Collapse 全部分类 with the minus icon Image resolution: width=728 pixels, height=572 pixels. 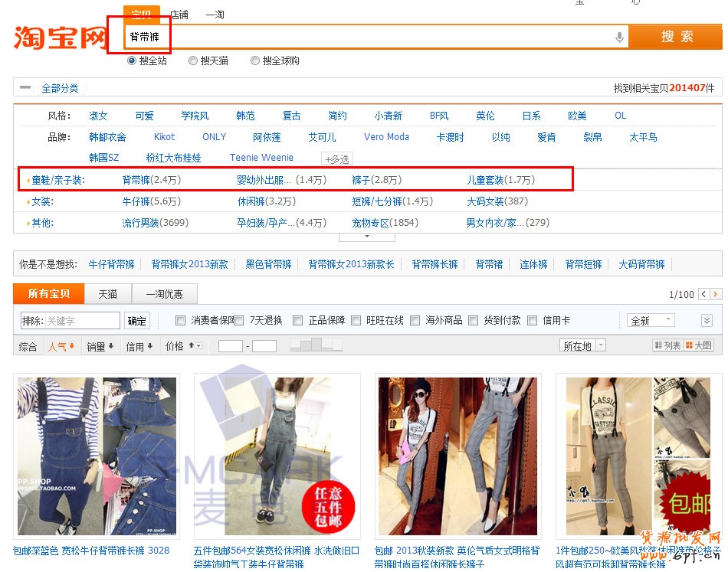coord(26,88)
